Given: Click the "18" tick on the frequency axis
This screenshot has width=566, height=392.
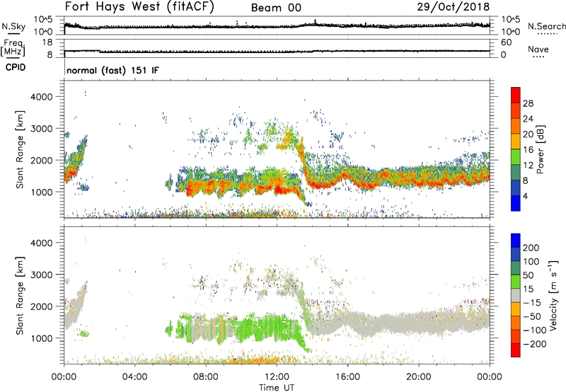Looking at the screenshot, I should [x=47, y=42].
